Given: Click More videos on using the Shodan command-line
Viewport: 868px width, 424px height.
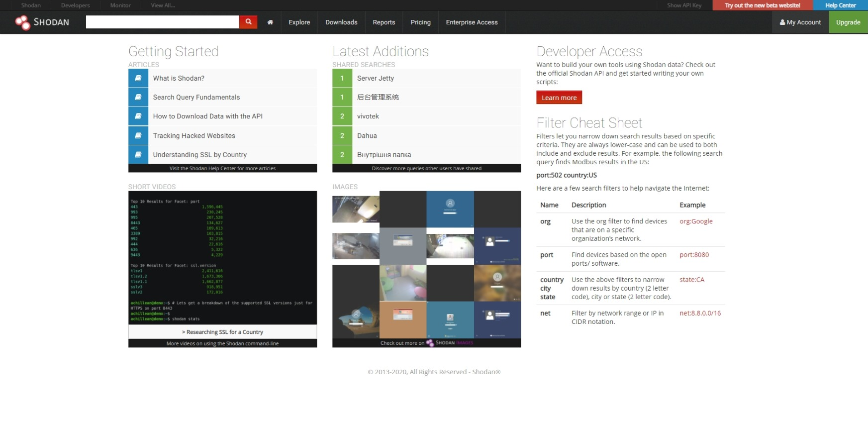Looking at the screenshot, I should [222, 343].
